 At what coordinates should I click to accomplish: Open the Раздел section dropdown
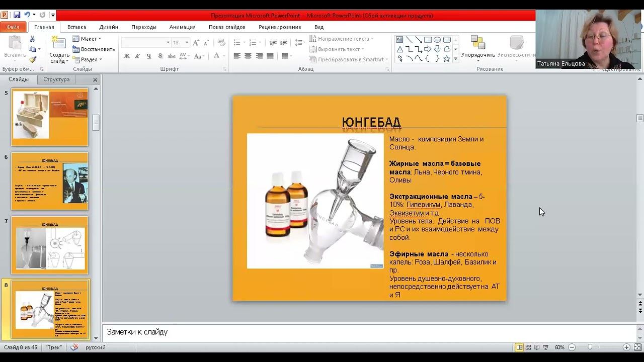point(87,59)
